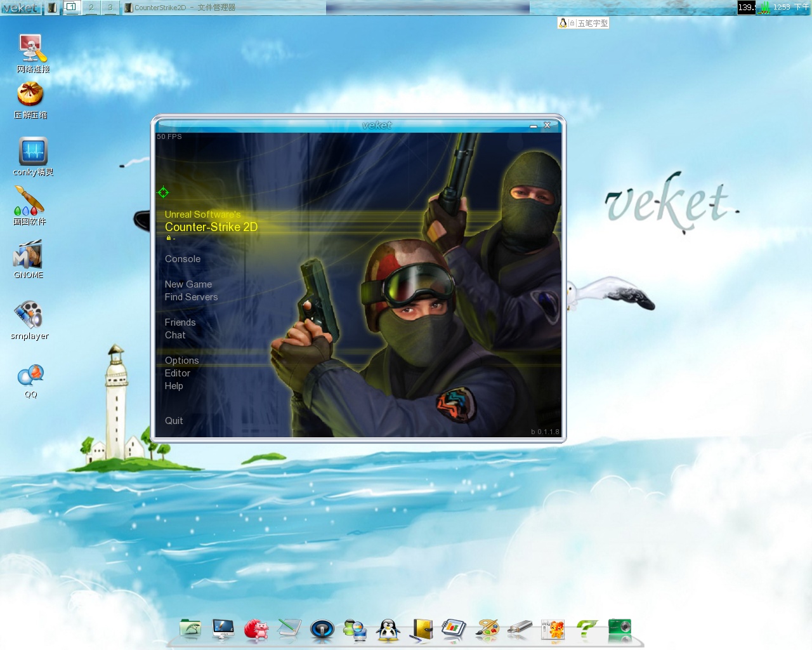Screen dimensions: 812x650
Task: Click the 五笔字型 input method label
Action: coord(593,23)
